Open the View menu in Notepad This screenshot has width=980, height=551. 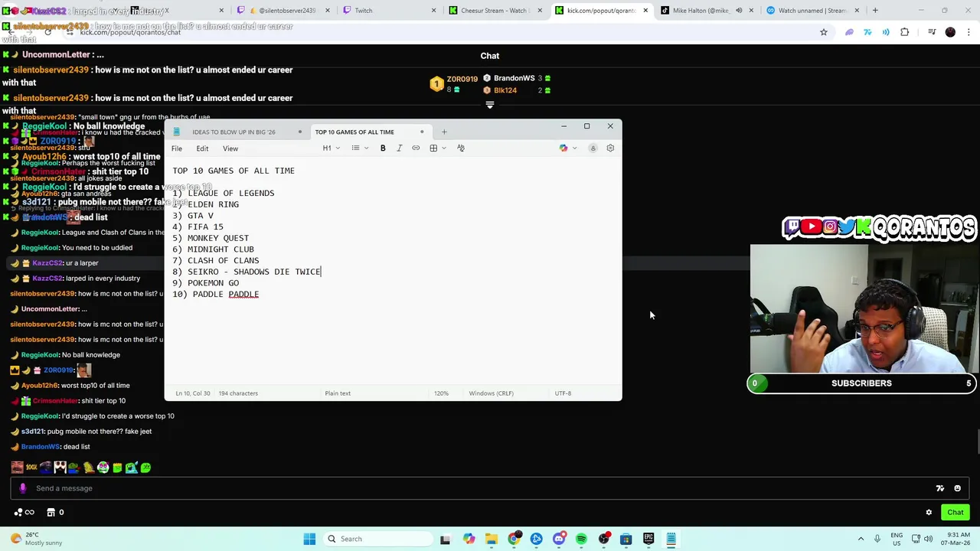click(230, 148)
